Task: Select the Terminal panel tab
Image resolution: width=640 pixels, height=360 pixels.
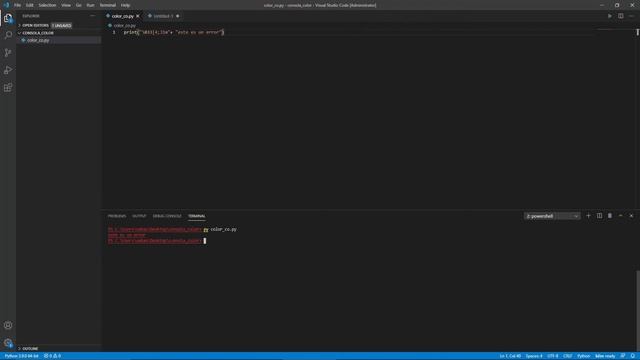Action: coord(197,216)
